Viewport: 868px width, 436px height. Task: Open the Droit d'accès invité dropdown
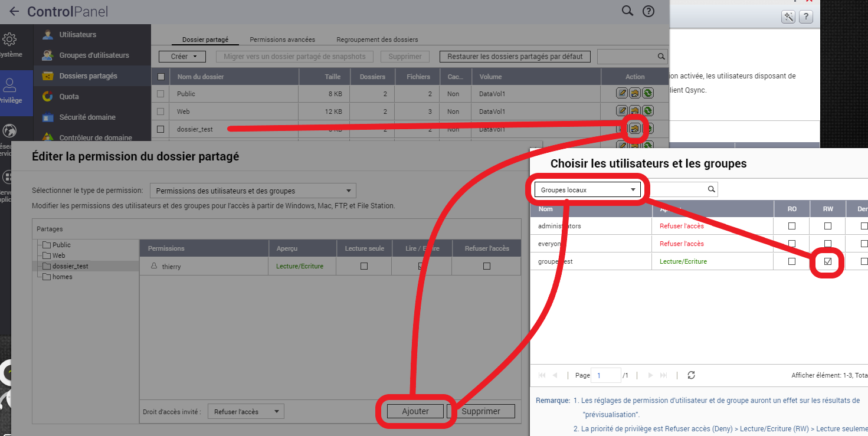(x=246, y=411)
